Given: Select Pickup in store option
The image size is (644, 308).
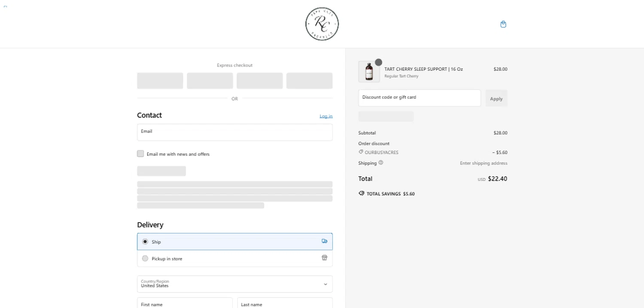Looking at the screenshot, I should (145, 259).
